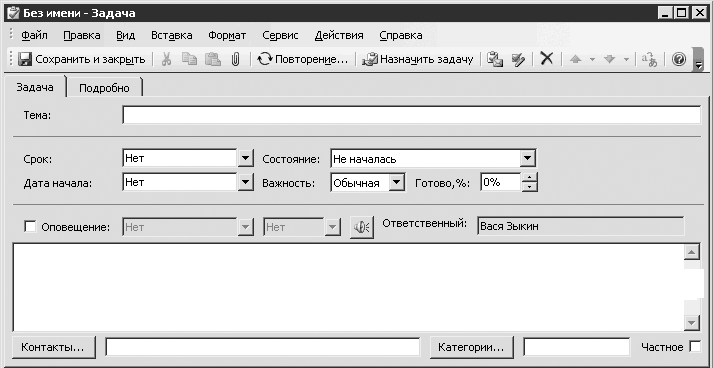Open the Дата начала date dropdown
Viewport: 713px width, 368px height.
[246, 182]
